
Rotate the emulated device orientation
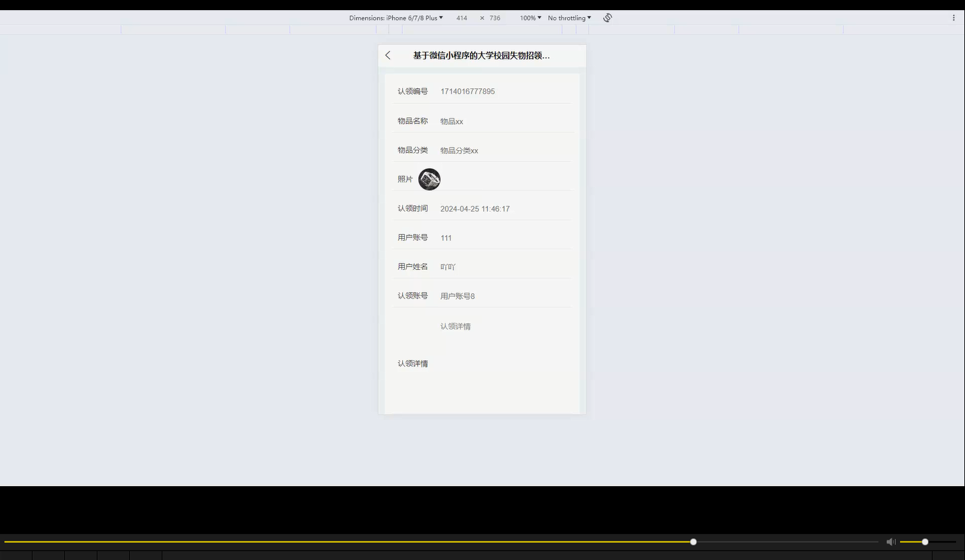[x=607, y=18]
